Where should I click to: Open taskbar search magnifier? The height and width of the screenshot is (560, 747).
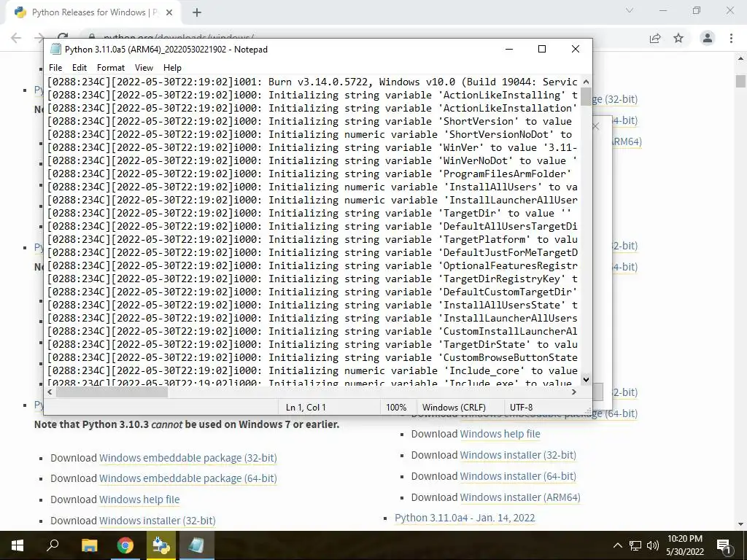53,545
